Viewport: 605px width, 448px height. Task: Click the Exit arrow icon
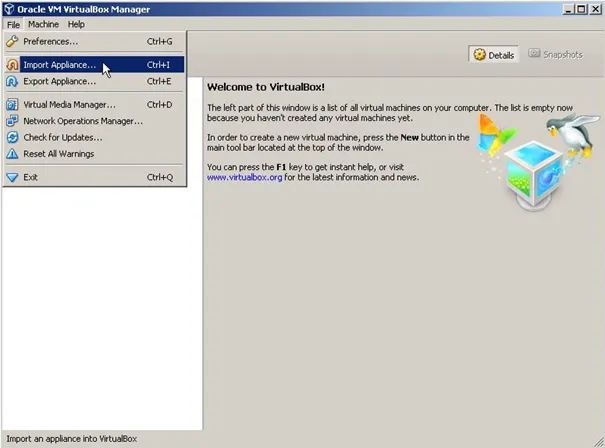click(12, 177)
